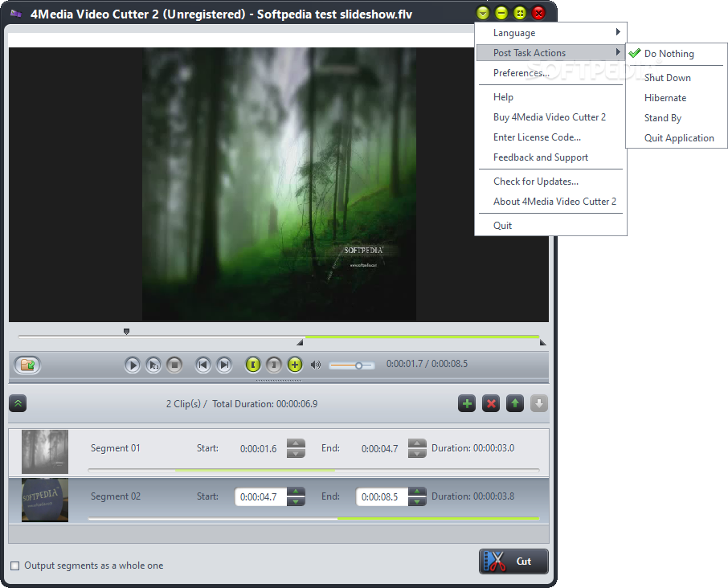Open the Post Task Actions submenu
728x588 pixels.
551,52
